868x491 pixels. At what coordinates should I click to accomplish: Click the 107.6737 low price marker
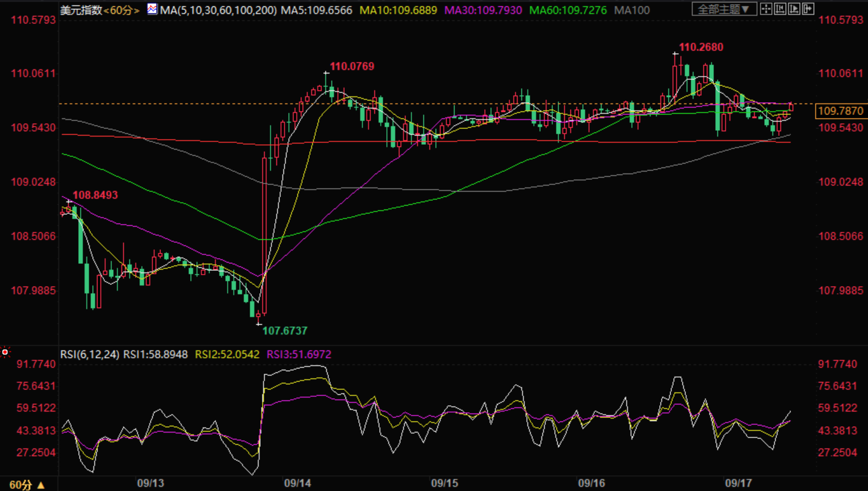284,330
